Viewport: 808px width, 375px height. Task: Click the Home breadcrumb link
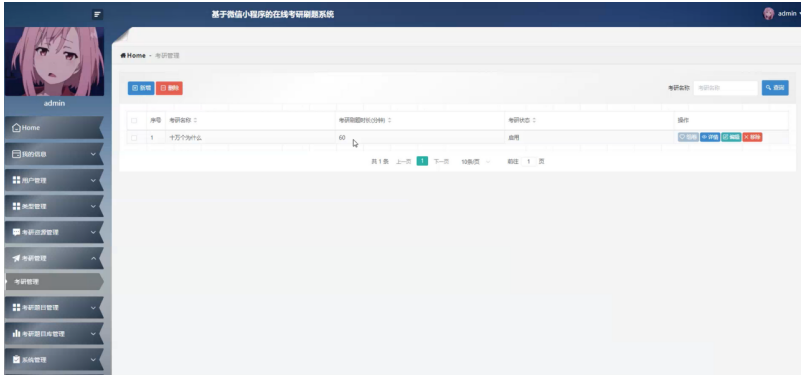[133, 56]
